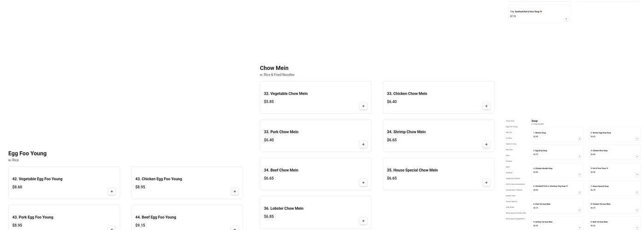This screenshot has width=644, height=230.
Task: Add House Special Soup plus icon
Action: coord(637,192)
